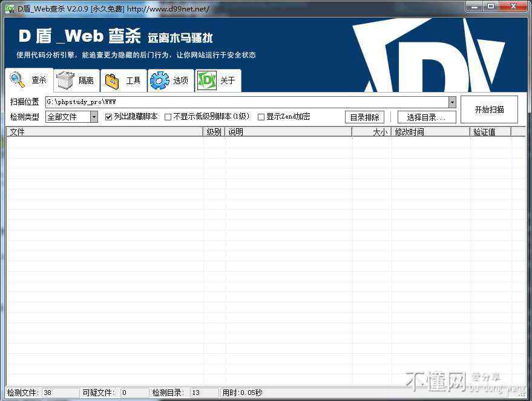Click the magnifier icon on 查杀 tab
532x401 pixels.
[18, 80]
